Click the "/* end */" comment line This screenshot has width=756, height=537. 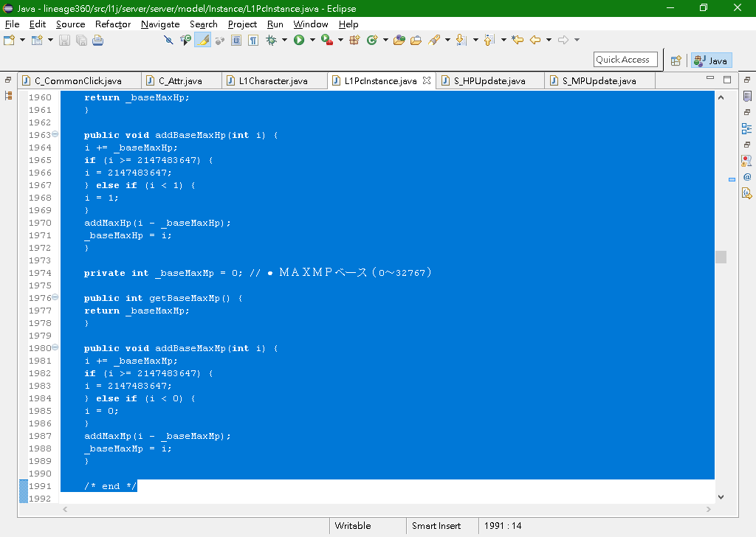111,486
